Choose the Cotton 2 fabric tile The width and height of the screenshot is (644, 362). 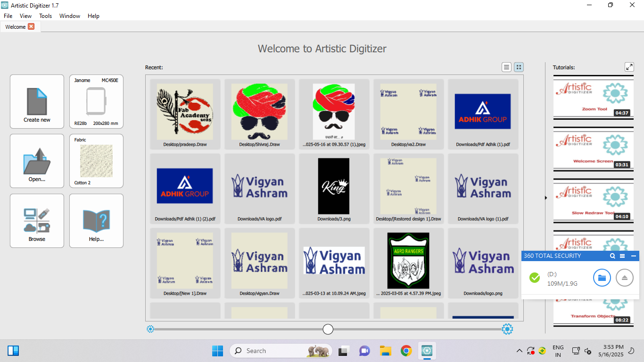pyautogui.click(x=96, y=161)
